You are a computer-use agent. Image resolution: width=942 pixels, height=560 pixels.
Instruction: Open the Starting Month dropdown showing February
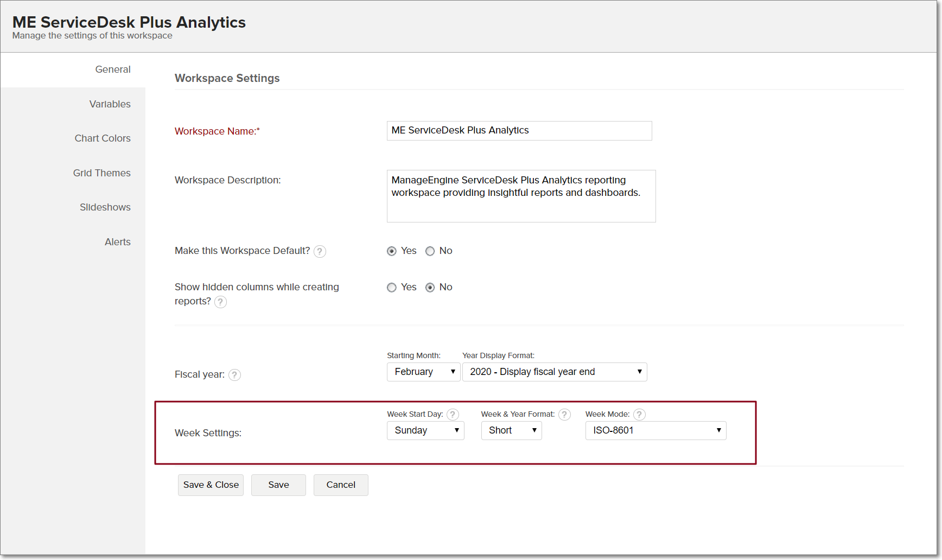point(423,372)
